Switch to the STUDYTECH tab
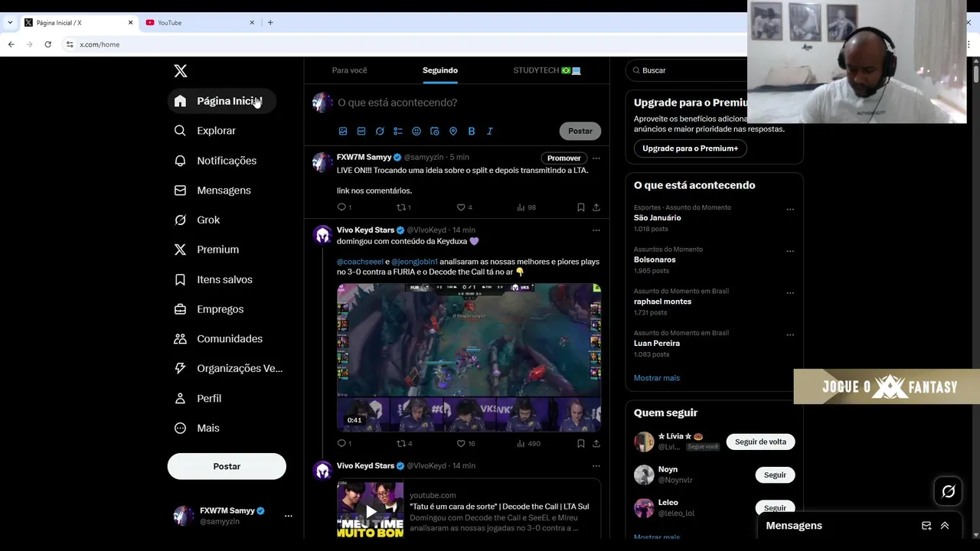The height and width of the screenshot is (551, 980). pyautogui.click(x=547, y=70)
